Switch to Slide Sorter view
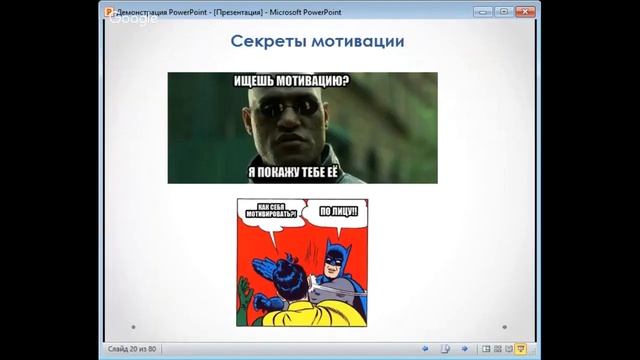 point(498,349)
